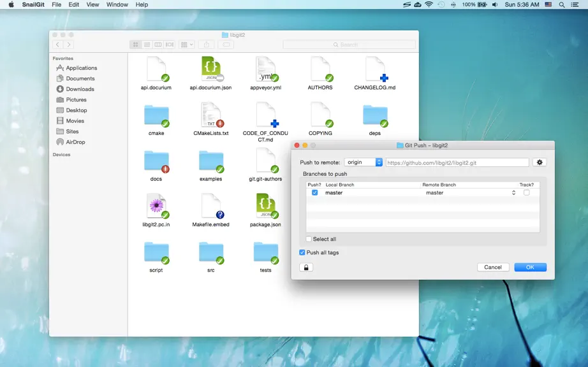588x367 pixels.
Task: Click the OK button in Git Push
Action: tap(530, 267)
